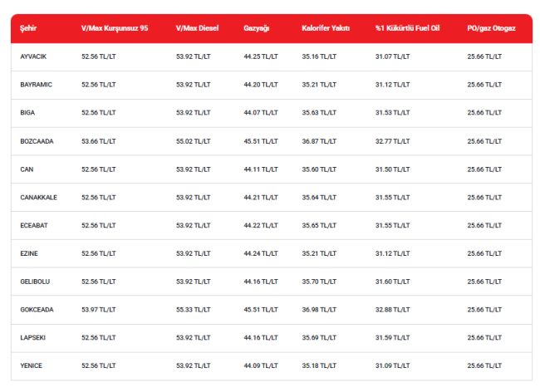The height and width of the screenshot is (392, 540).
Task: Click the BAYRAMIC city name
Action: [x=37, y=85]
